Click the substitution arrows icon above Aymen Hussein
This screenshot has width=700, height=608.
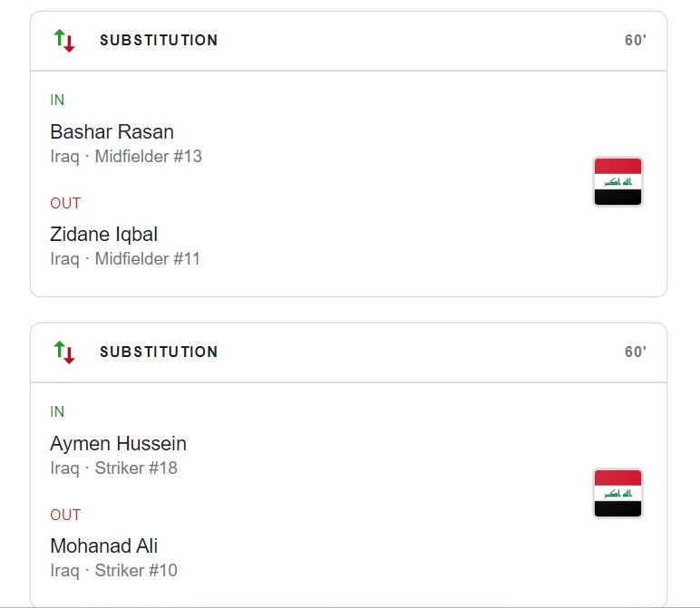(x=63, y=352)
